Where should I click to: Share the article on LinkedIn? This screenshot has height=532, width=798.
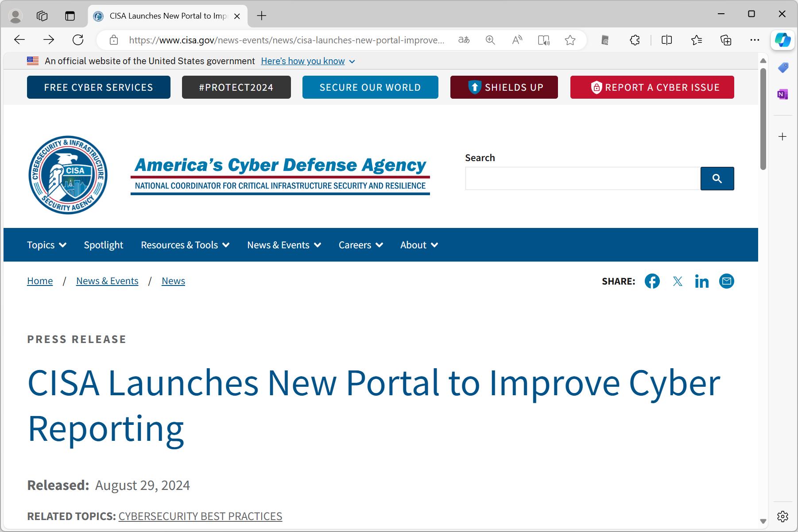(701, 281)
